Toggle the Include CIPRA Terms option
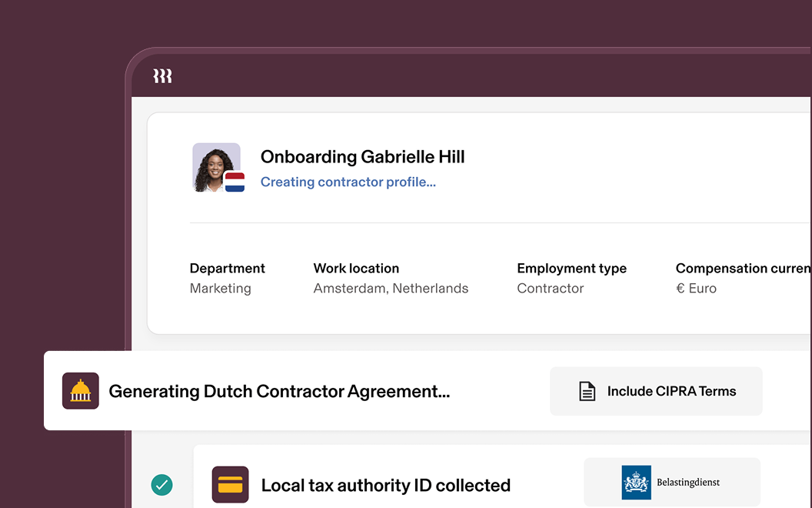The image size is (812, 508). pyautogui.click(x=656, y=391)
